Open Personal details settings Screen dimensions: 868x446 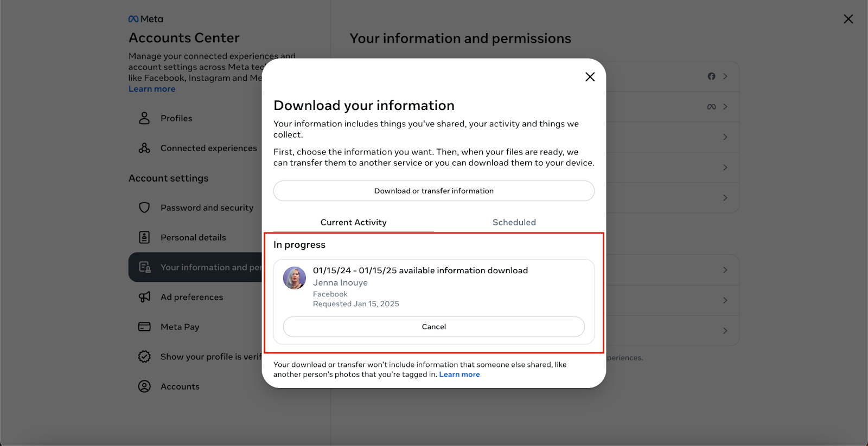point(195,237)
